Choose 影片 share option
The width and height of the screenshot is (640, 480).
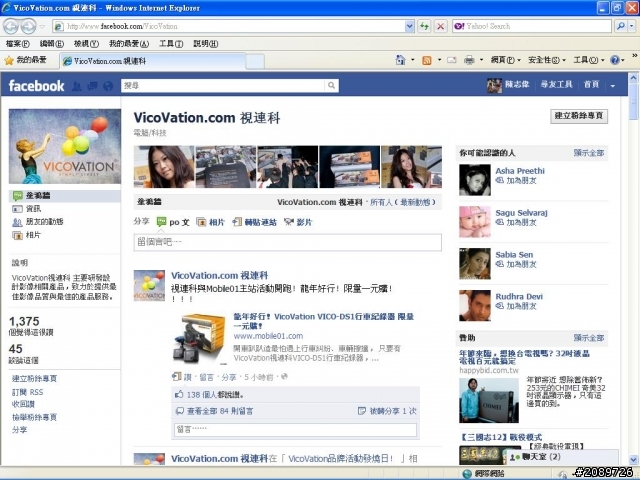pos(298,222)
